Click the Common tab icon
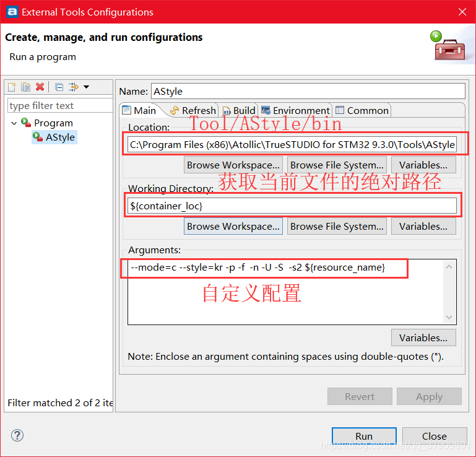Image resolution: width=476 pixels, height=457 pixels. click(340, 110)
